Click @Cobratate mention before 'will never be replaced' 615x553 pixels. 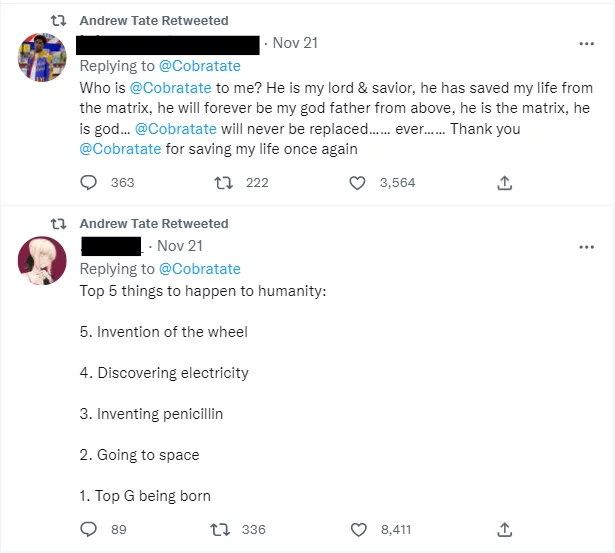coord(176,129)
